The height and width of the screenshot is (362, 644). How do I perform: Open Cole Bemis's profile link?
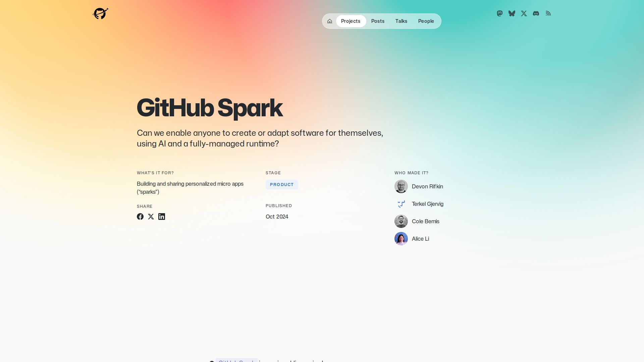[426, 221]
